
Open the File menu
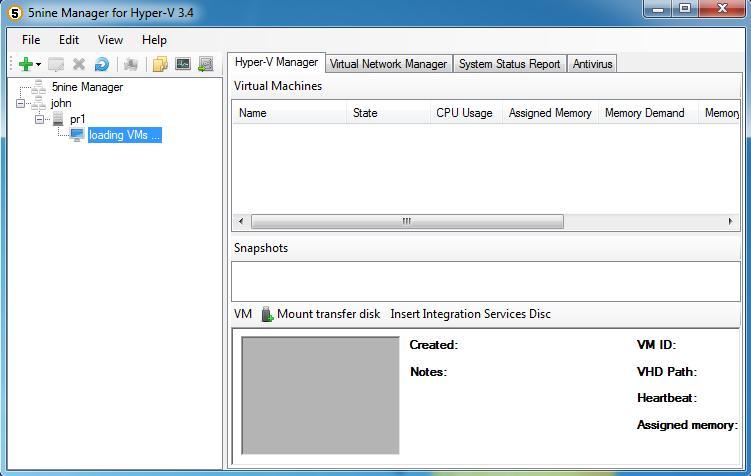[x=31, y=40]
